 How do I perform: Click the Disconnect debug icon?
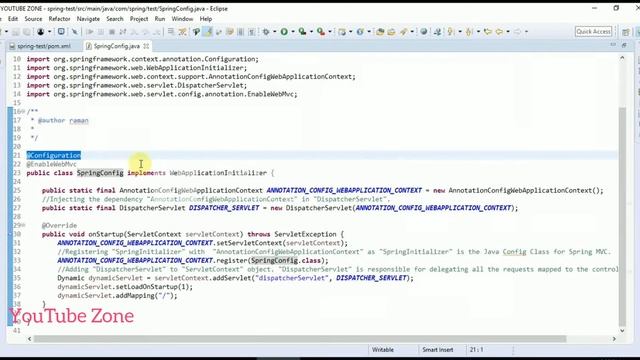tap(122, 31)
